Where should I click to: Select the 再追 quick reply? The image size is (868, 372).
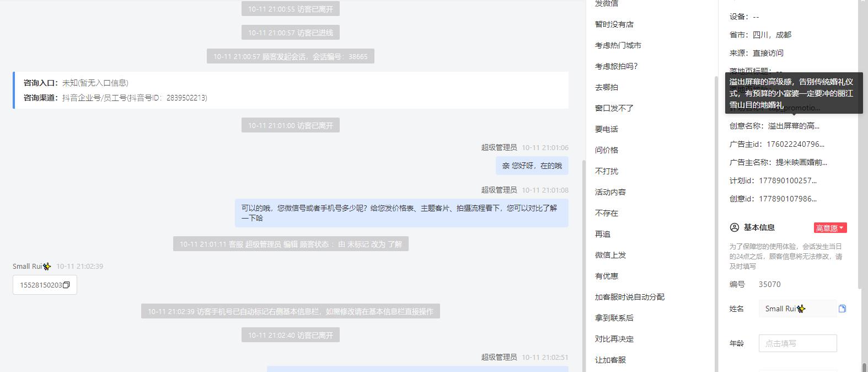[603, 234]
